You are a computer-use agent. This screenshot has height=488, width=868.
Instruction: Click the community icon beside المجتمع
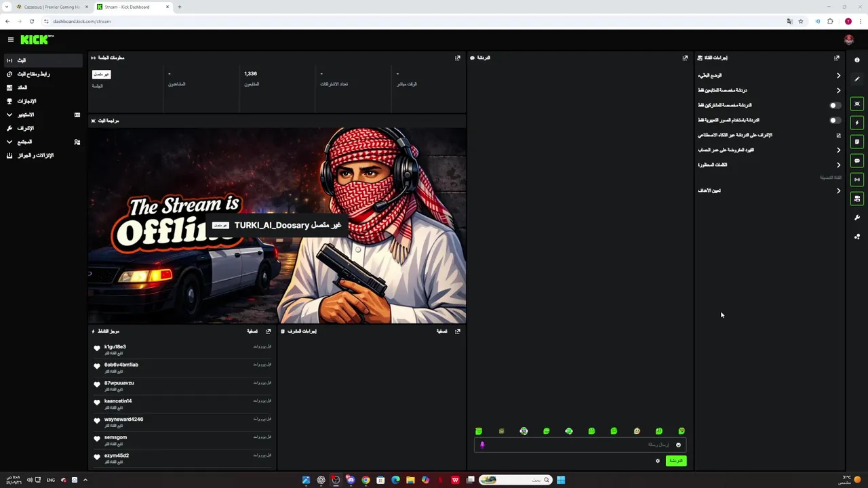coord(77,142)
